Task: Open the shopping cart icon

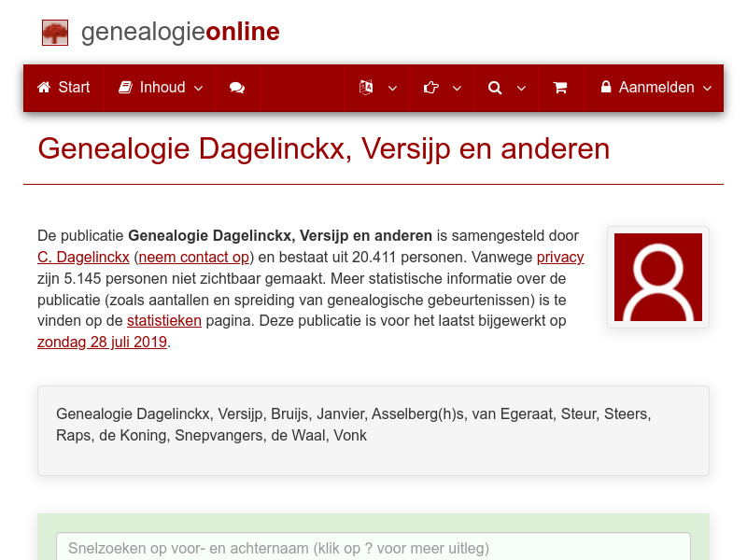Action: tap(560, 88)
